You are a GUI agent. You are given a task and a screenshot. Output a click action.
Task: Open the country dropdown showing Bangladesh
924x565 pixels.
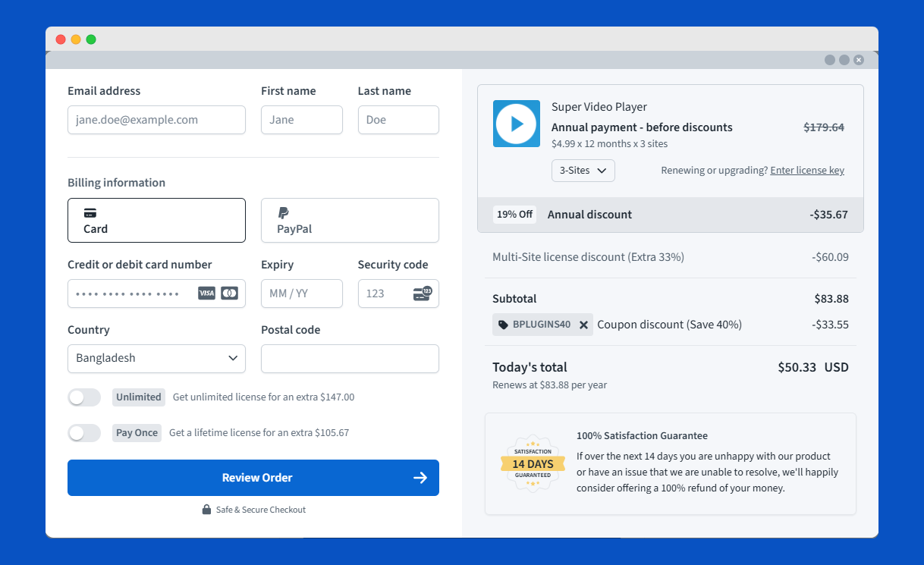coord(156,358)
